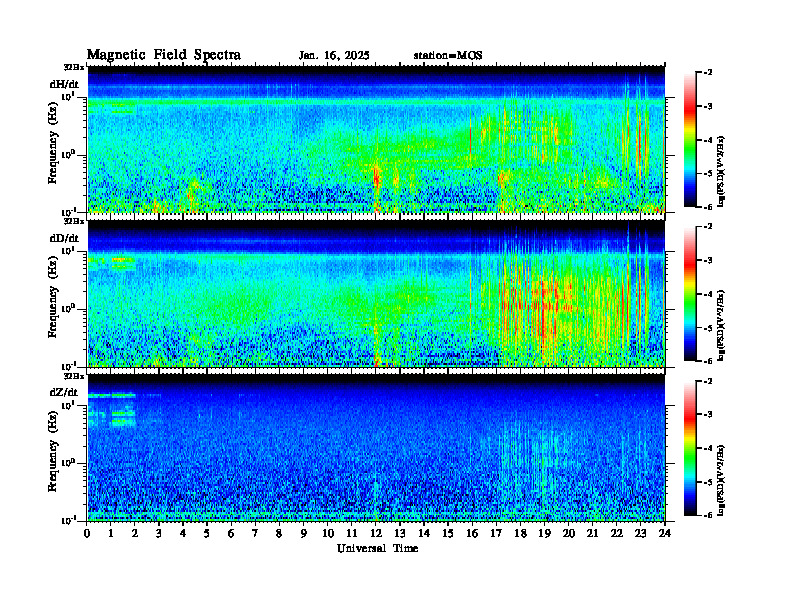Screen dimensions: 792x612
Task: Click hour tick label 17 on time axis
Action: (496, 534)
